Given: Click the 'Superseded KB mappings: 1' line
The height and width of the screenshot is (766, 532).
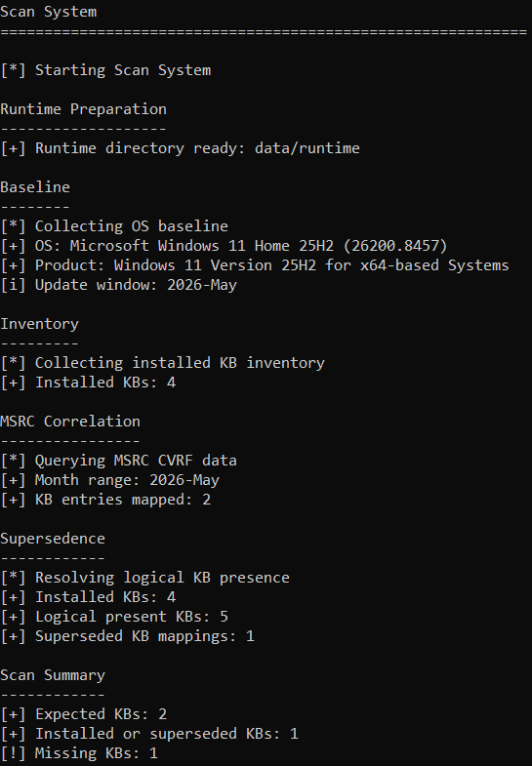Looking at the screenshot, I should (128, 636).
